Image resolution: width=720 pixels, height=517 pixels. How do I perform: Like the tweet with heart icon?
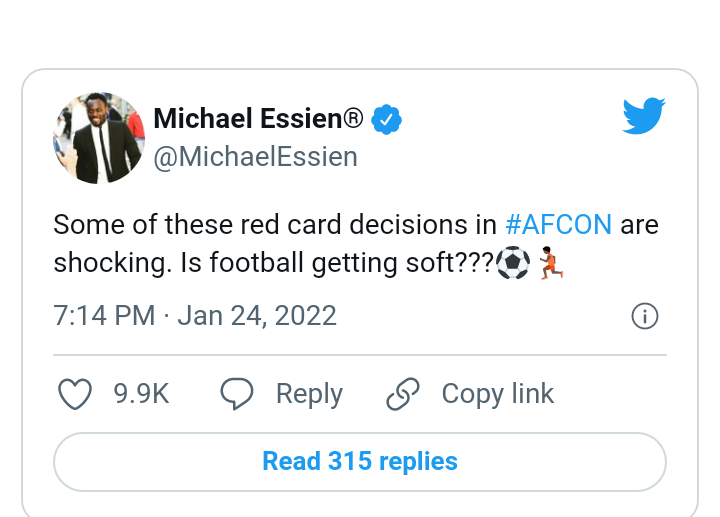coord(75,394)
